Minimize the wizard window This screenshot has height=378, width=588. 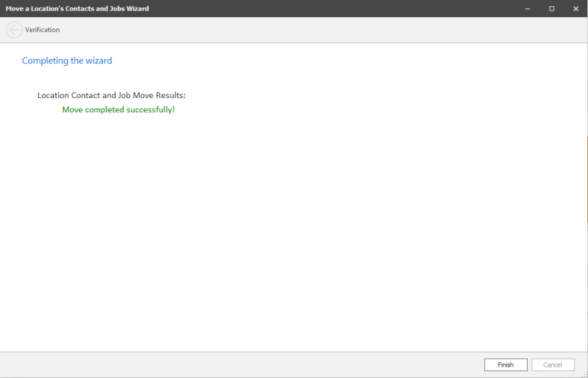528,9
